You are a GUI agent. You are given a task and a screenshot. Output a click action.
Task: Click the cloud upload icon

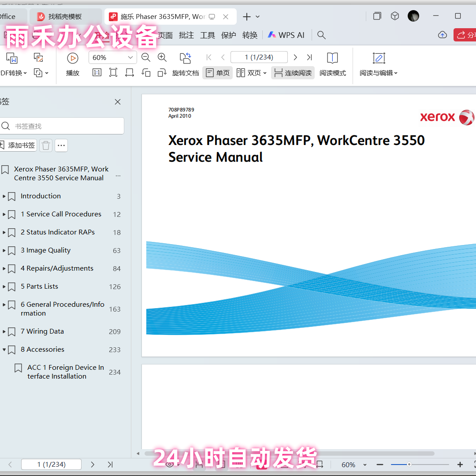443,35
